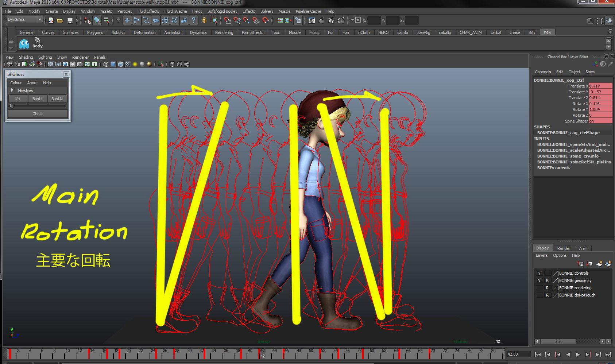Click the Translate X value field
Screen dimensions: 615x364
[x=600, y=86]
